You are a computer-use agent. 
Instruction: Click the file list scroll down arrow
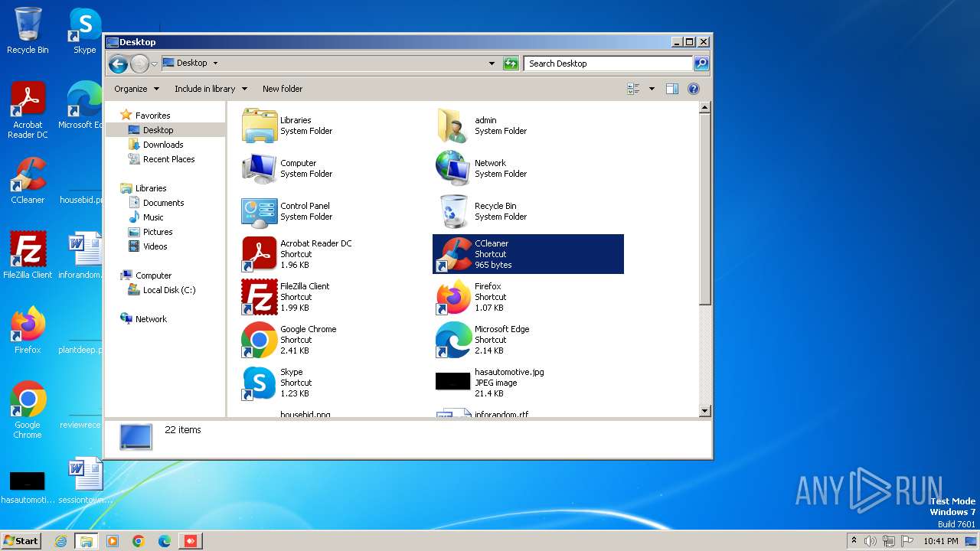(x=705, y=412)
